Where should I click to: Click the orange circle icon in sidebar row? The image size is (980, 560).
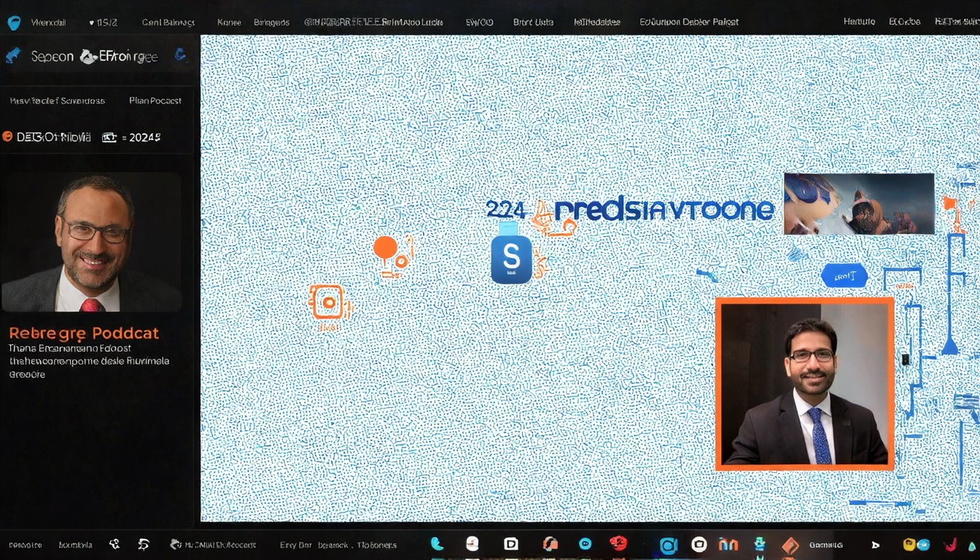[8, 136]
